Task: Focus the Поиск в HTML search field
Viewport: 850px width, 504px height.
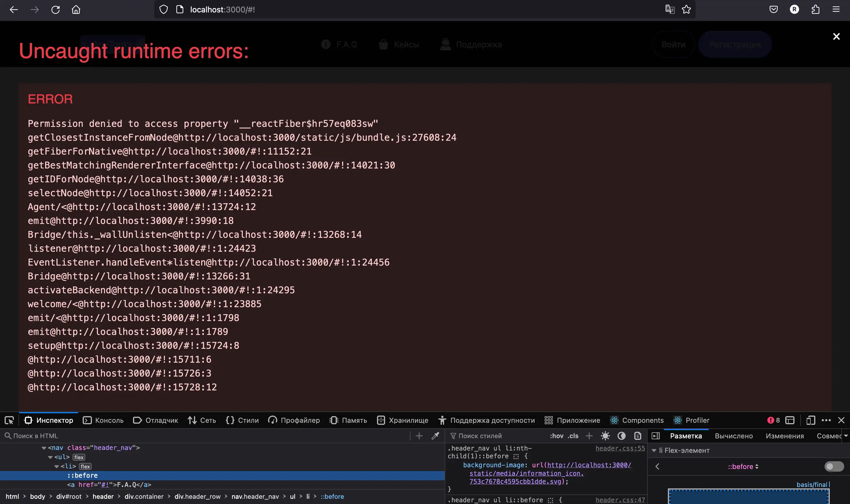Action: (204, 436)
